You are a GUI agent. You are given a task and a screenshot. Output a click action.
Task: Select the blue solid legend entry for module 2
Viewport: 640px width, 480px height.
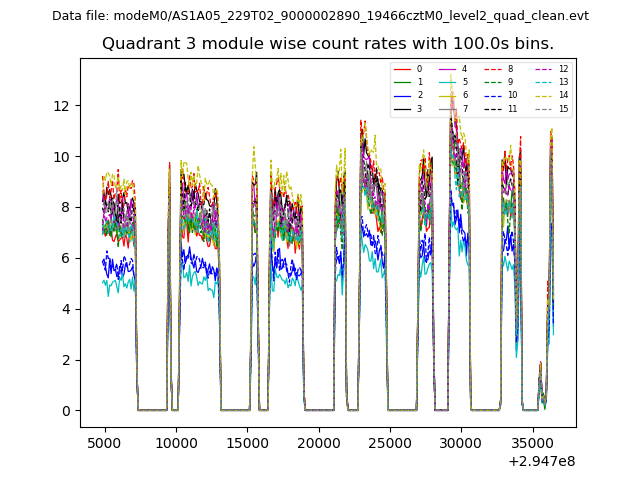coord(403,95)
